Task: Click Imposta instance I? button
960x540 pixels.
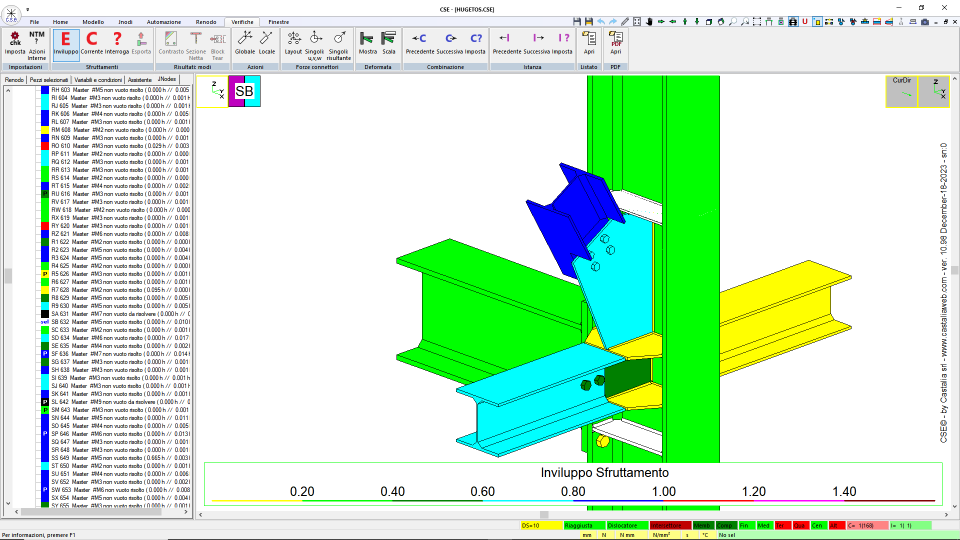Action: (x=562, y=43)
